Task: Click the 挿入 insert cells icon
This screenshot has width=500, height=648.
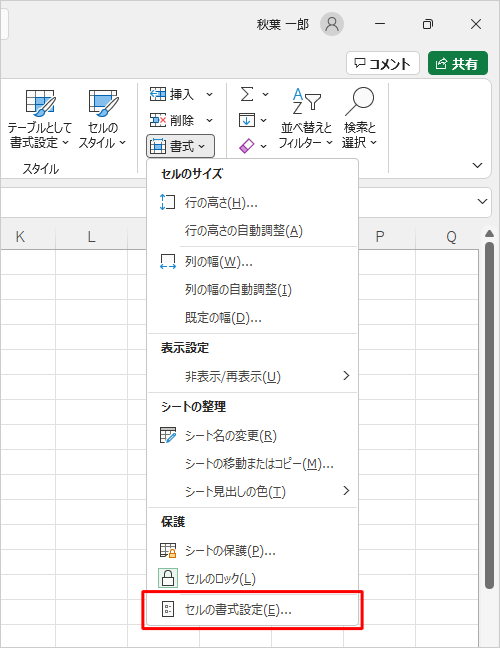Action: pyautogui.click(x=157, y=95)
